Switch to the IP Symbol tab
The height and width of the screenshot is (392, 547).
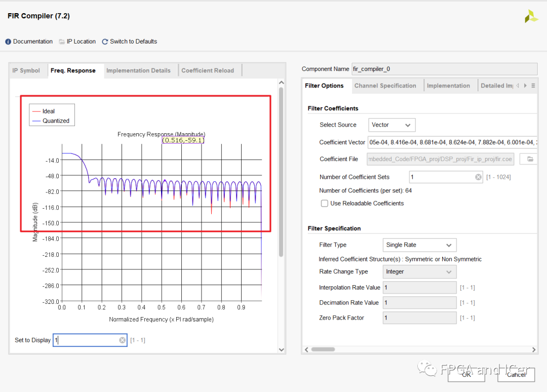tap(26, 70)
